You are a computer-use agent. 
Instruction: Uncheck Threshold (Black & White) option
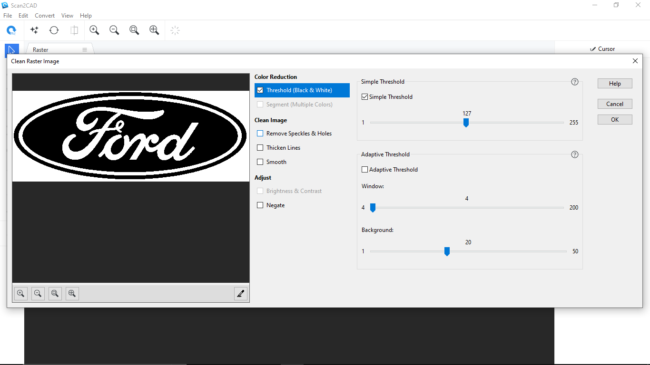260,90
